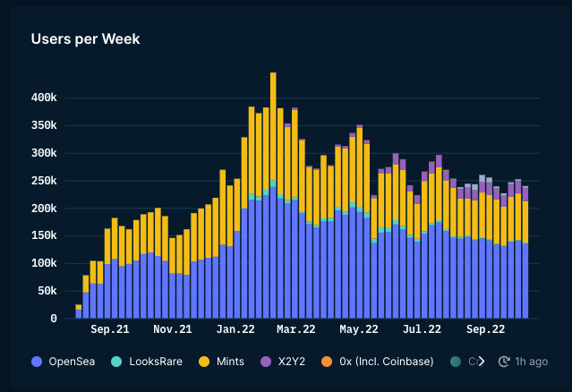Select the last bar on the far right

tap(525, 252)
